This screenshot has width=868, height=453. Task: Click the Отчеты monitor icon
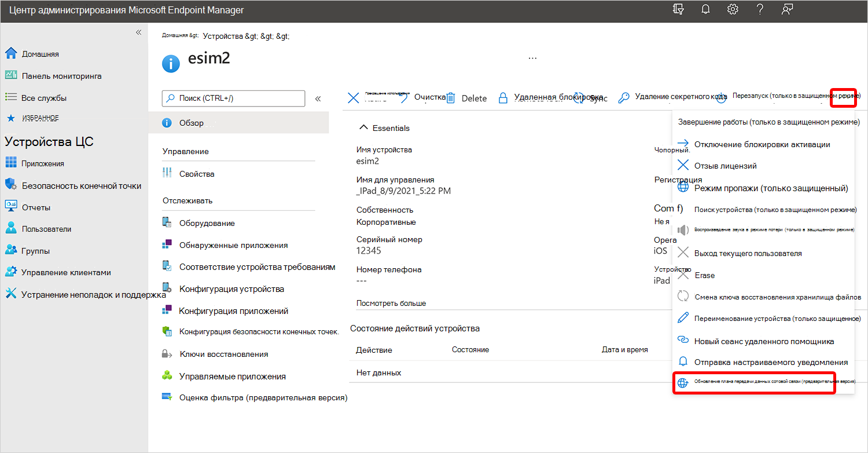(x=11, y=206)
